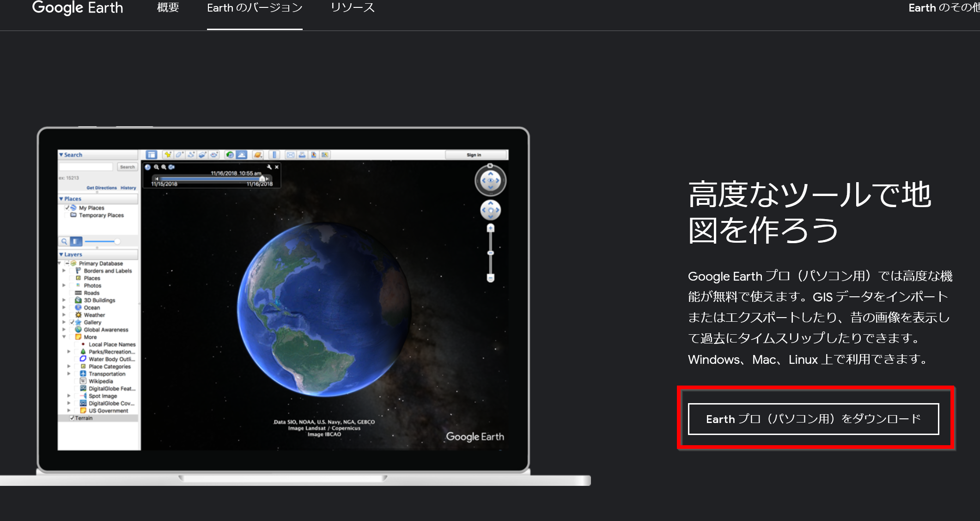Click inside the Search input field

[x=86, y=167]
